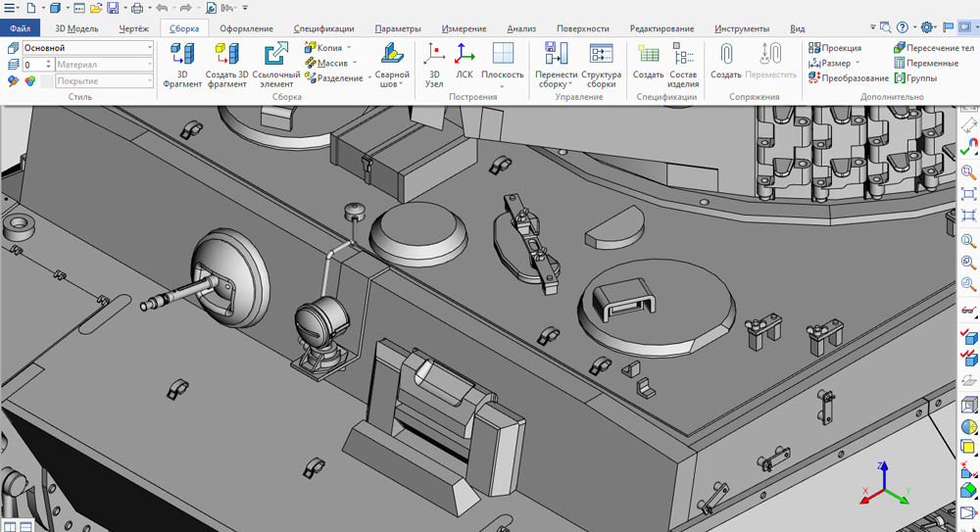
Task: Click Создать in the Сопряжения group
Action: (725, 62)
